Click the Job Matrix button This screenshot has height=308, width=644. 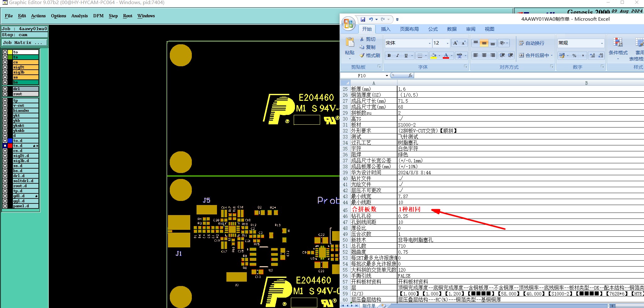[x=25, y=42]
